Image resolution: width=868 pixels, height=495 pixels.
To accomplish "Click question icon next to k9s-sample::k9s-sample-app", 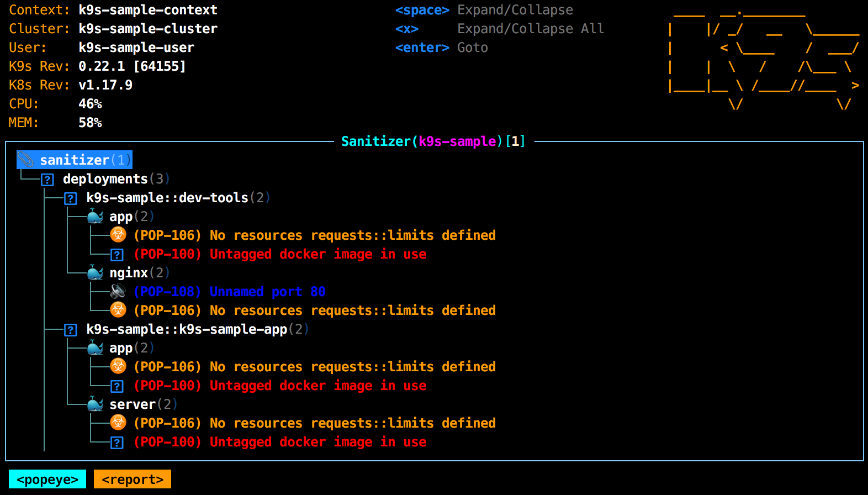I will (x=71, y=330).
